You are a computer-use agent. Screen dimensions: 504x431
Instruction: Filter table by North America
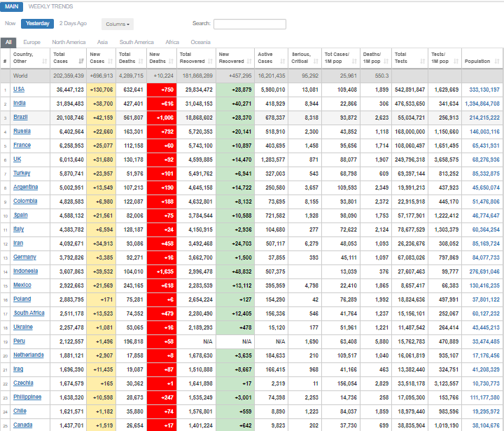click(69, 43)
